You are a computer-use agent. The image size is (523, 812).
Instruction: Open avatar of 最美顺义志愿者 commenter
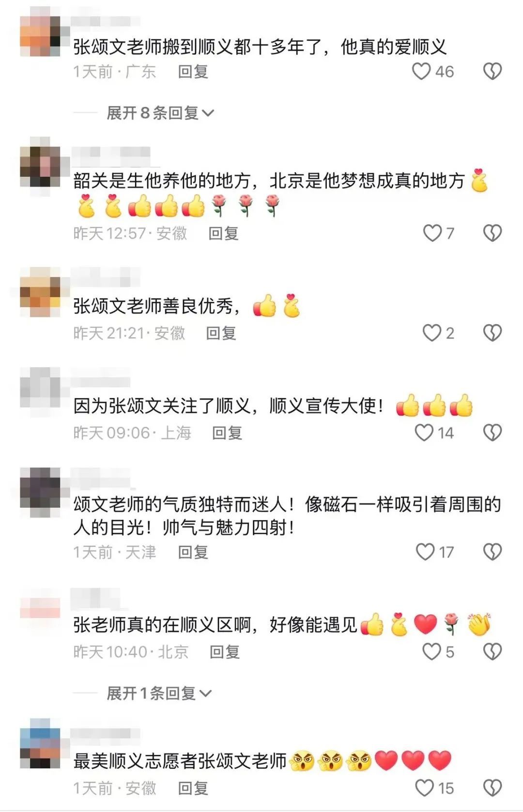click(40, 749)
